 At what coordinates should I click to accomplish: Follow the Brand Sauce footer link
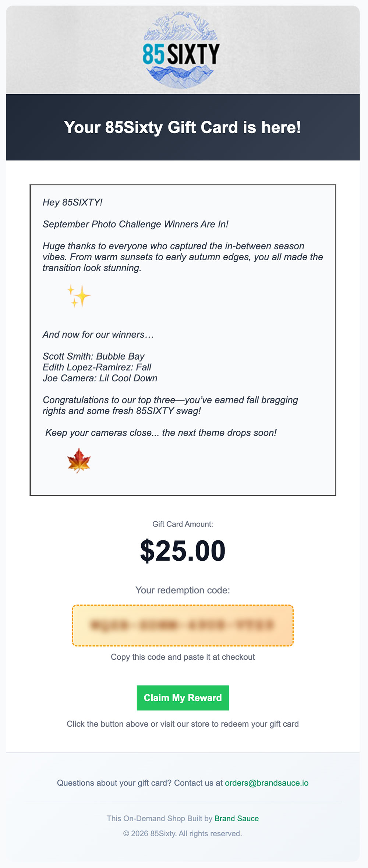[236, 818]
